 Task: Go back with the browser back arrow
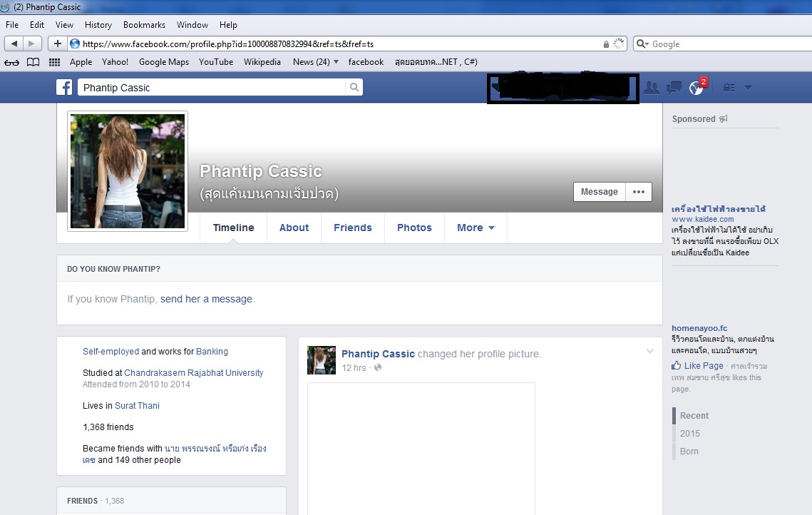pyautogui.click(x=14, y=44)
